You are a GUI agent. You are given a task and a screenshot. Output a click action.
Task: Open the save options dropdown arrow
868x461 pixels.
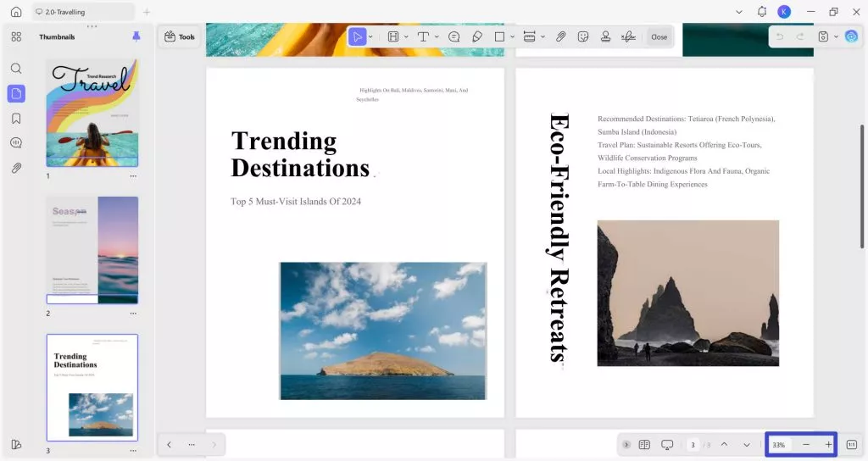[x=836, y=36]
